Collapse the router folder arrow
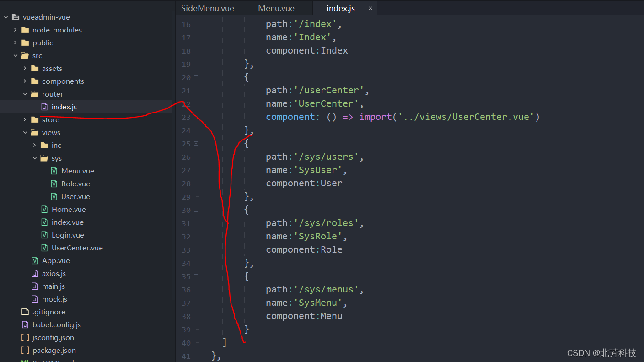The height and width of the screenshot is (362, 644). click(25, 94)
